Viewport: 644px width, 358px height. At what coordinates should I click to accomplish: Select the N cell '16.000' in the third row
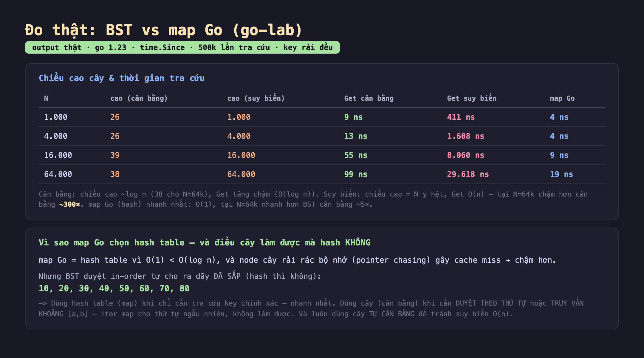58,155
